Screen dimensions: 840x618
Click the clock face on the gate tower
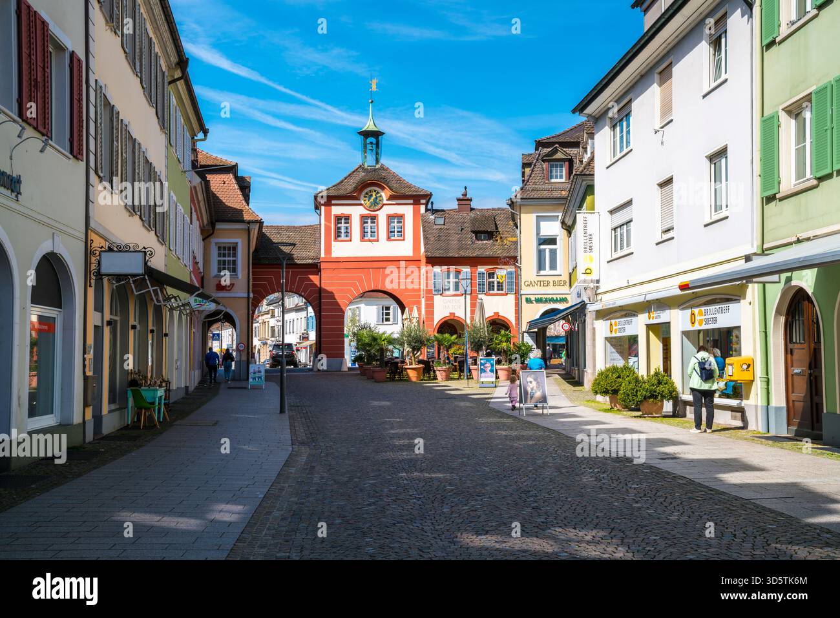coord(372,198)
